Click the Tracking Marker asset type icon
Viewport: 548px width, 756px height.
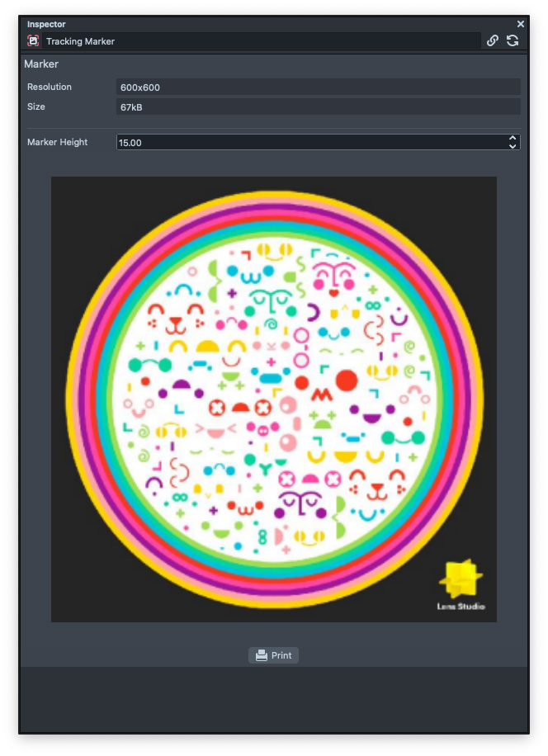click(x=33, y=41)
